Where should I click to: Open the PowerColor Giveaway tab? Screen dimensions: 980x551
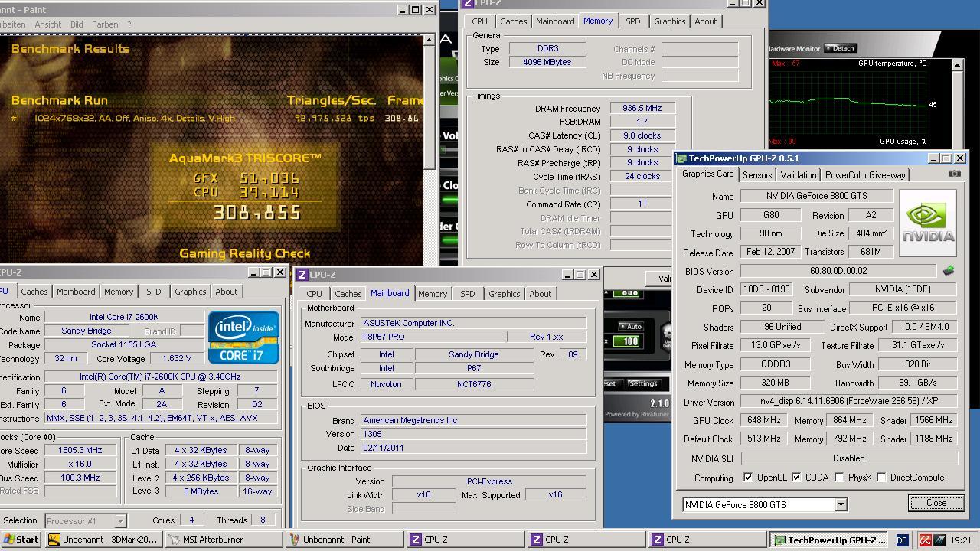(x=865, y=174)
